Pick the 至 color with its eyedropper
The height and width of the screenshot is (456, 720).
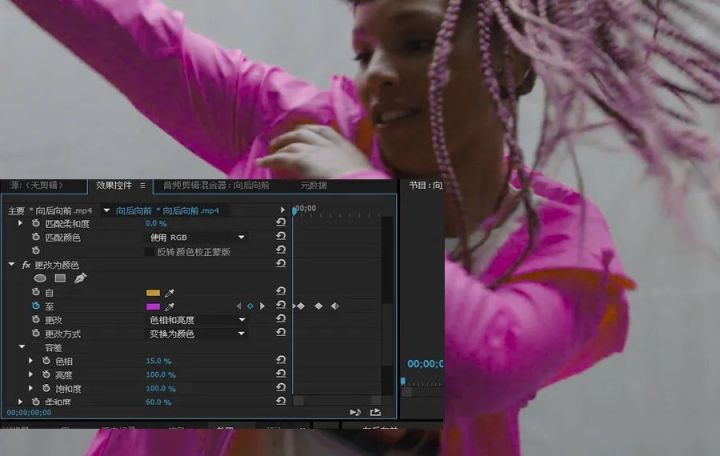pyautogui.click(x=169, y=306)
